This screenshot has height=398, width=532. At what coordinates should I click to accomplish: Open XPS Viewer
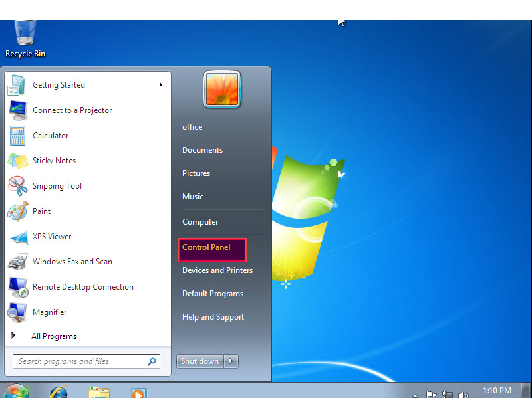(x=88, y=237)
